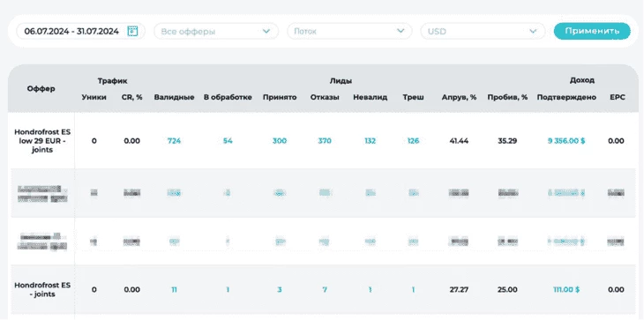Click the 'Оффер' column header
The width and height of the screenshot is (644, 320).
tap(41, 89)
